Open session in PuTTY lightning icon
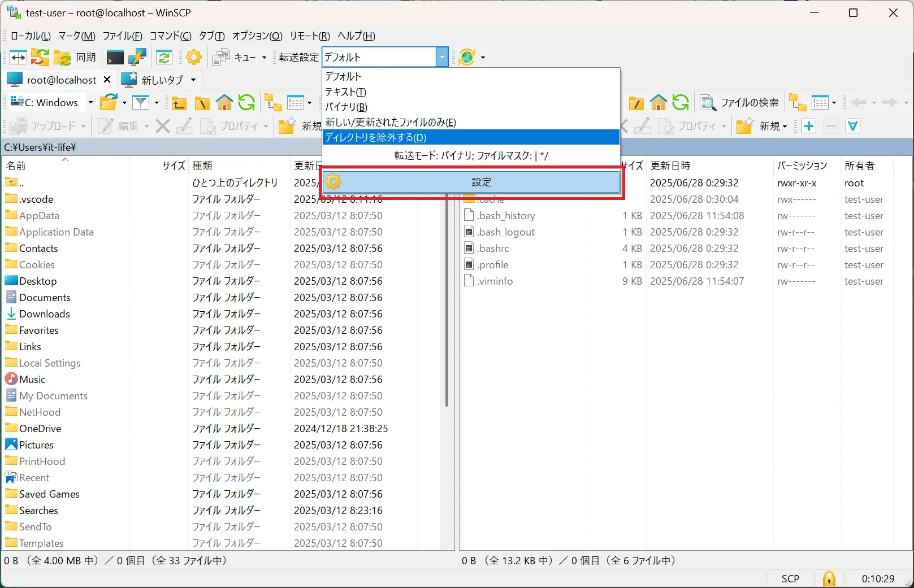The height and width of the screenshot is (588, 914). (137, 57)
